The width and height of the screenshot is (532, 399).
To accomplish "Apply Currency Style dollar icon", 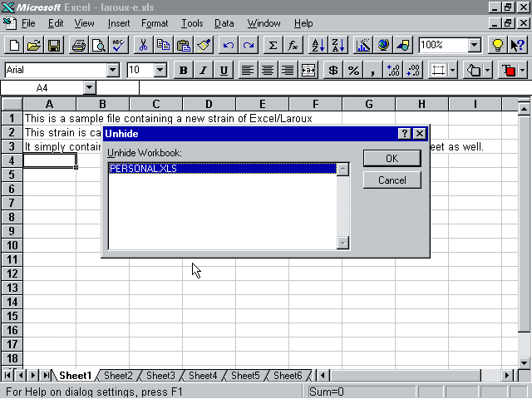I will [332, 70].
